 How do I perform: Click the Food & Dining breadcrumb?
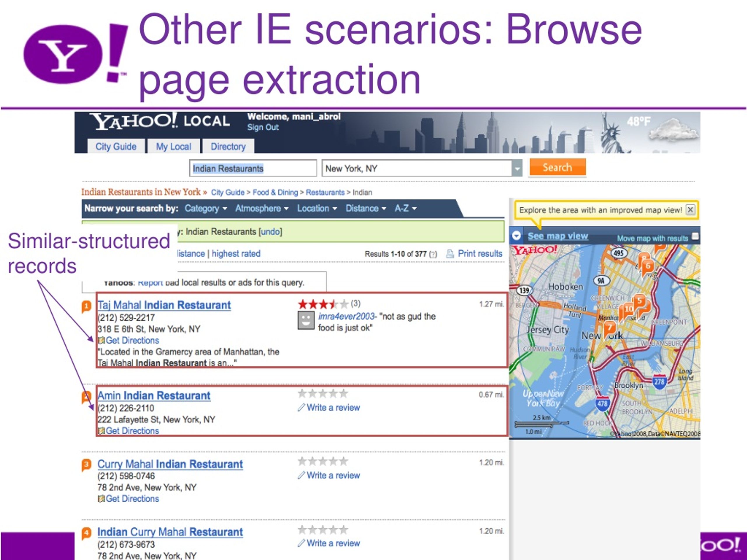(275, 192)
